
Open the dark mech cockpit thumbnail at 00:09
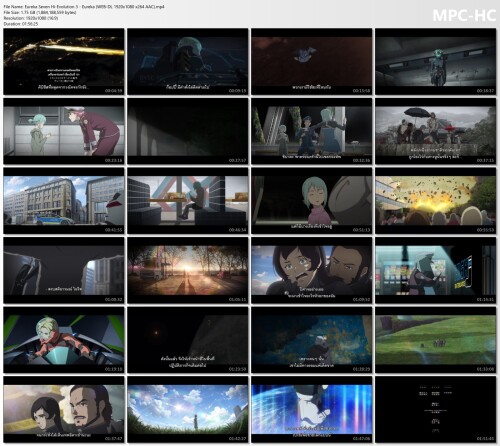[188, 62]
